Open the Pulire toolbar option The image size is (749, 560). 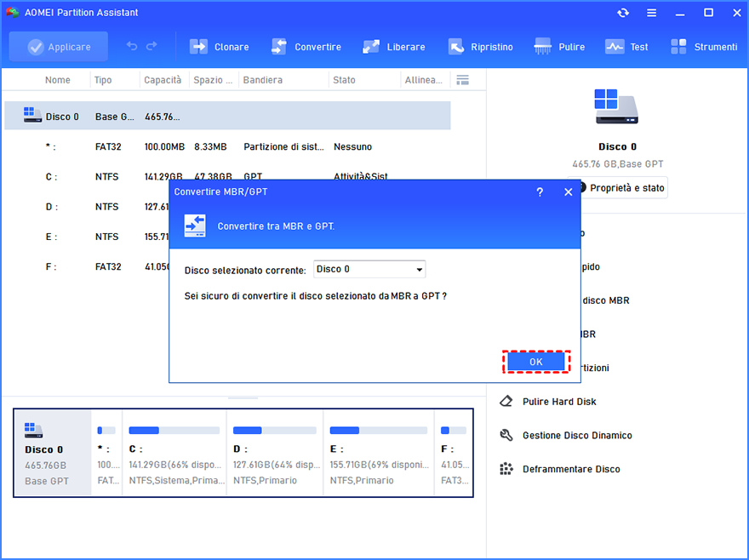pyautogui.click(x=559, y=47)
